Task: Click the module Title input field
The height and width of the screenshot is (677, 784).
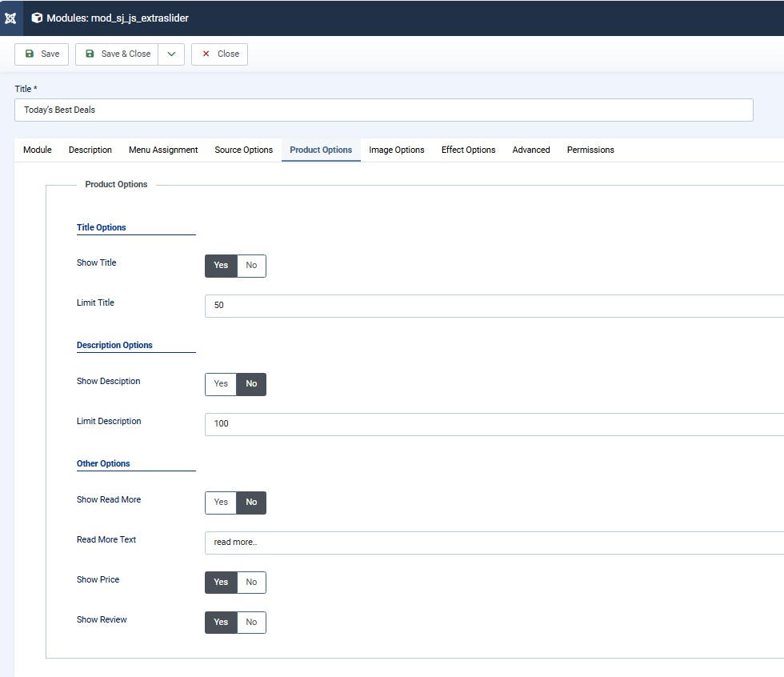Action: click(x=383, y=110)
